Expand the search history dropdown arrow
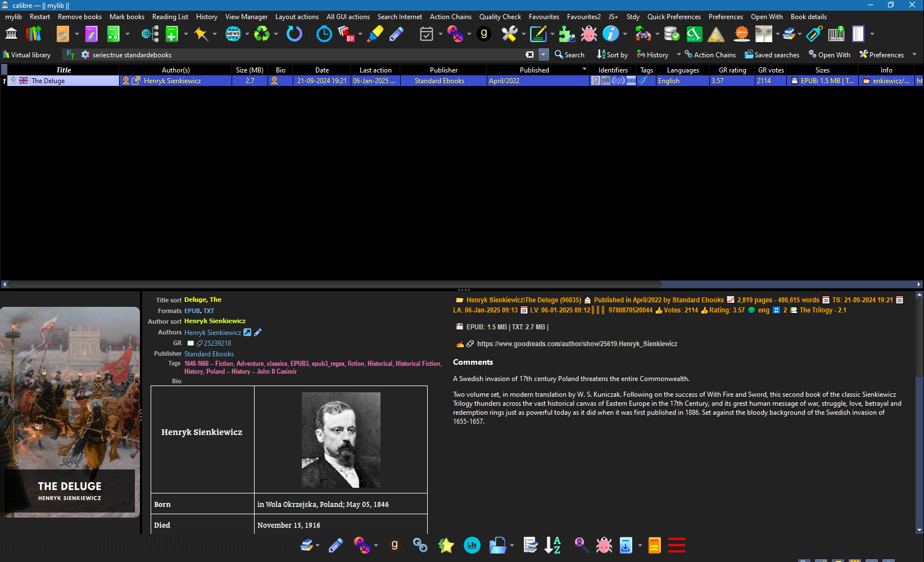Screen dimensions: 924x562 point(543,55)
